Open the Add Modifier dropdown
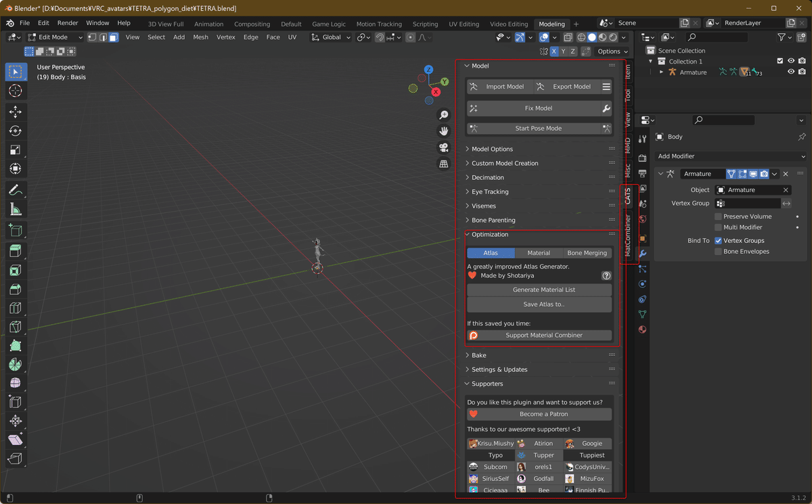Screen dimensions: 812x504 click(x=729, y=156)
